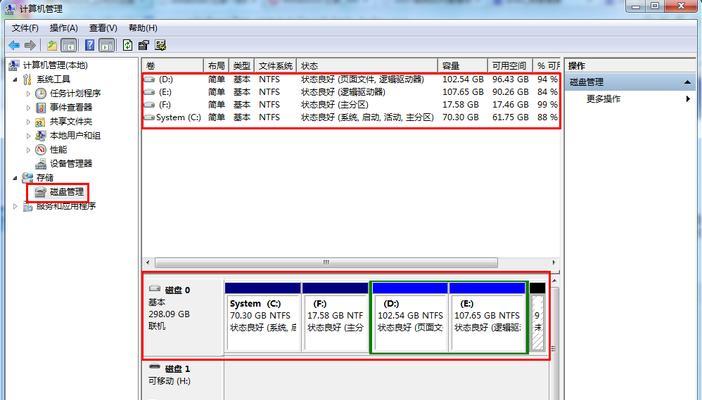Open 更多操作 submenu in actions pane
The height and width of the screenshot is (400, 702).
point(603,99)
